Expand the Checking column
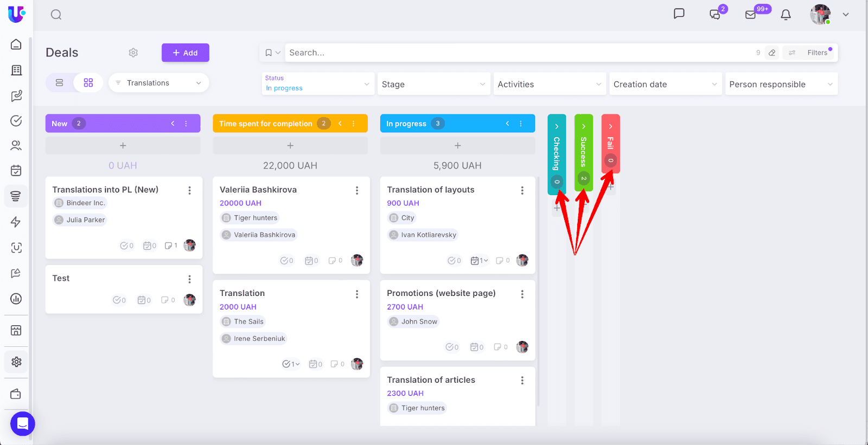 [557, 126]
